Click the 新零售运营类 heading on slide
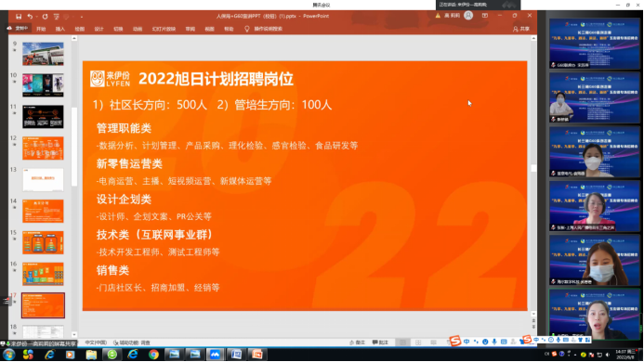The width and height of the screenshot is (644, 362). (129, 164)
